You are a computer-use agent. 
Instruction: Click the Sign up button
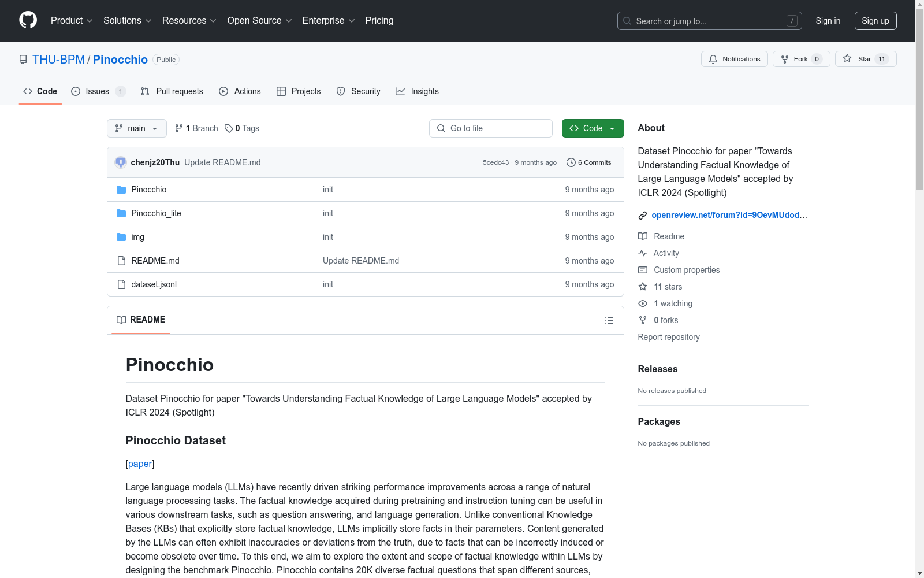(x=875, y=21)
